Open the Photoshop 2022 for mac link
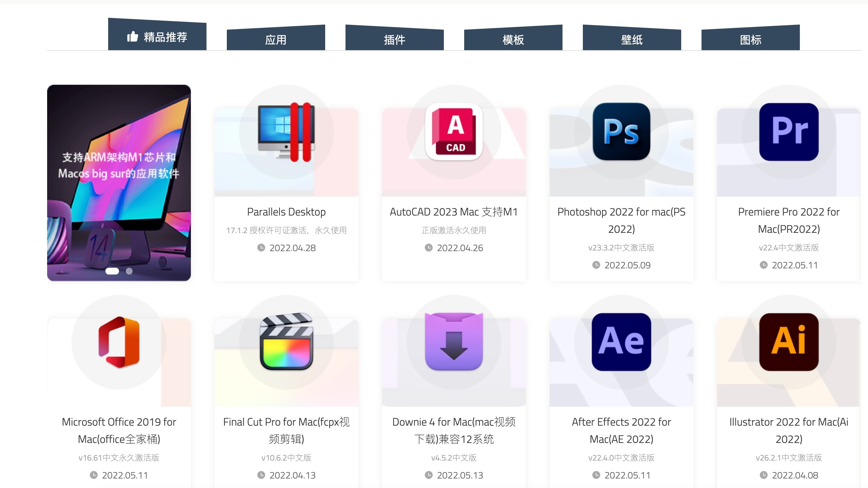The height and width of the screenshot is (488, 868). [x=621, y=220]
